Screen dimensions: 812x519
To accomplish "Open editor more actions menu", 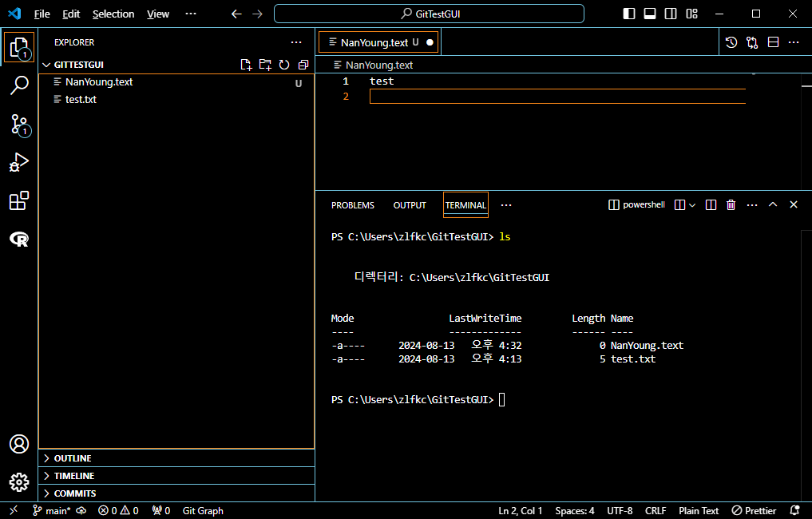I will (794, 42).
